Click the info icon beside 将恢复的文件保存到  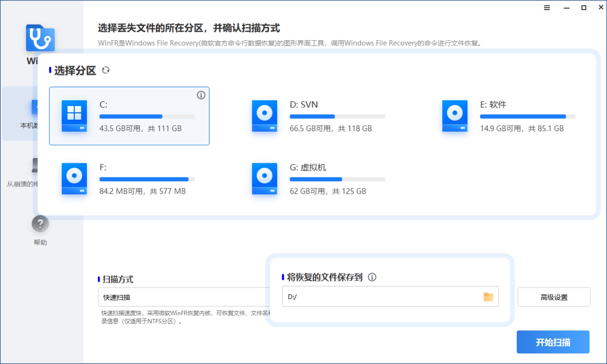pos(372,277)
